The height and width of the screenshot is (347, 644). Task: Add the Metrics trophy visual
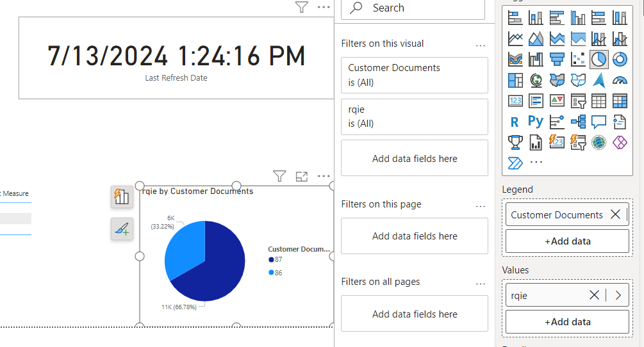pyautogui.click(x=515, y=143)
